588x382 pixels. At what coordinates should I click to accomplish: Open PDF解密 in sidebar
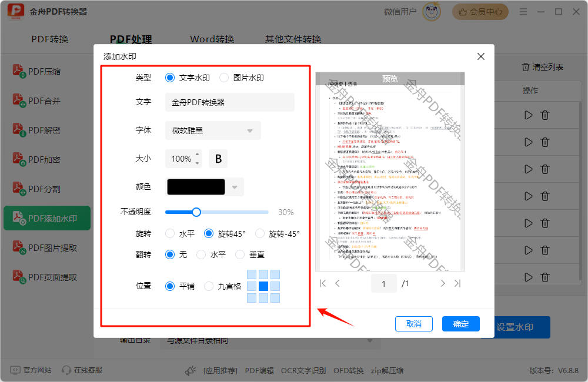tap(36, 130)
